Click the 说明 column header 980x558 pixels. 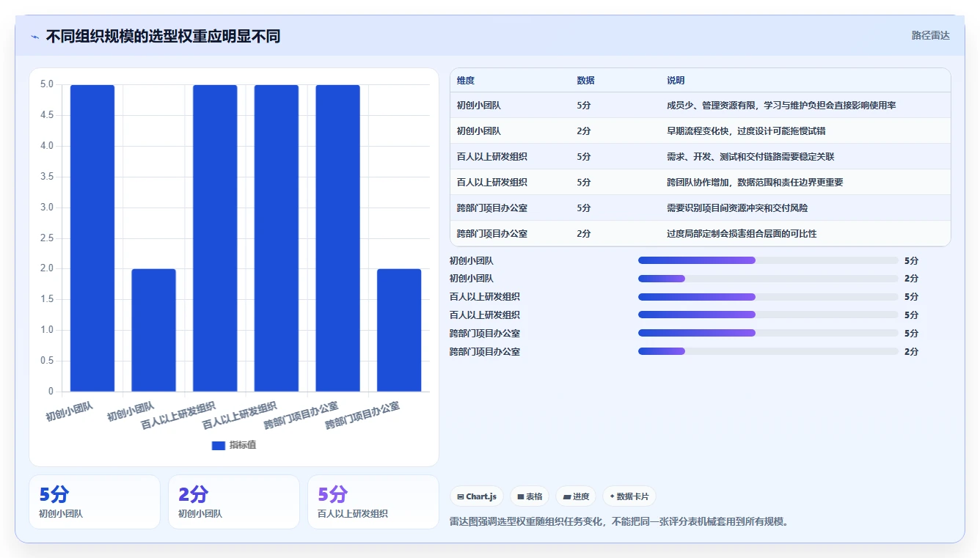(676, 81)
